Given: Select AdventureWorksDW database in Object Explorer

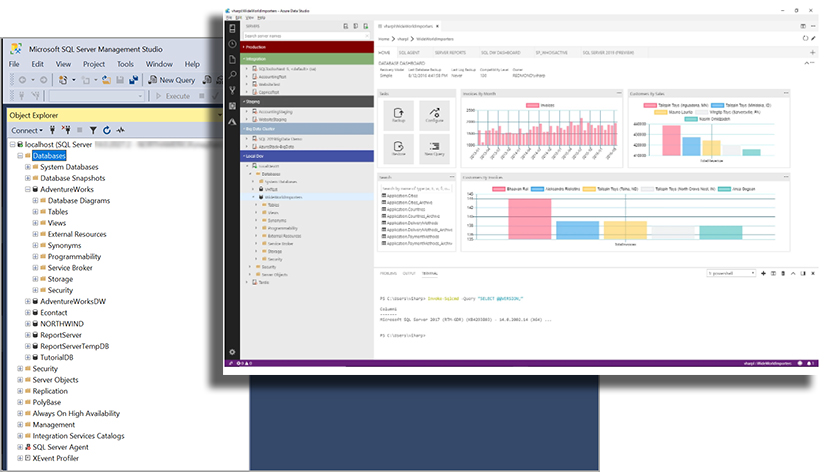Looking at the screenshot, I should click(x=73, y=301).
